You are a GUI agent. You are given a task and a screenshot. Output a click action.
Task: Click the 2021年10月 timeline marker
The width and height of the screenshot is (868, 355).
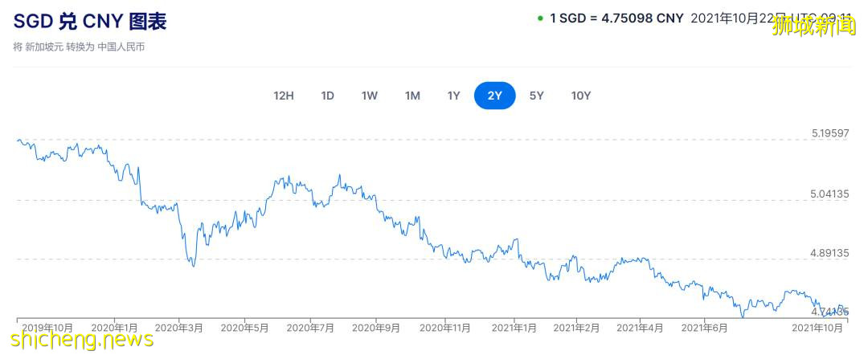[817, 328]
